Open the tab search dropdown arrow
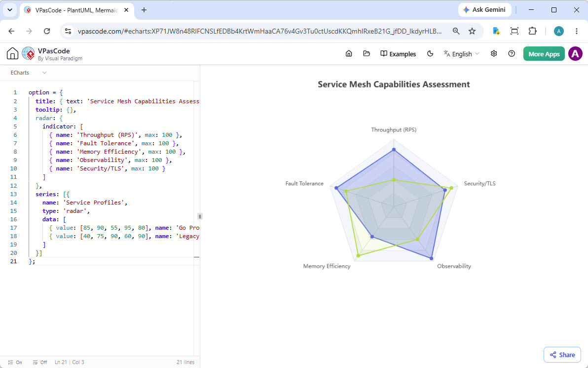The height and width of the screenshot is (368, 588). click(10, 10)
